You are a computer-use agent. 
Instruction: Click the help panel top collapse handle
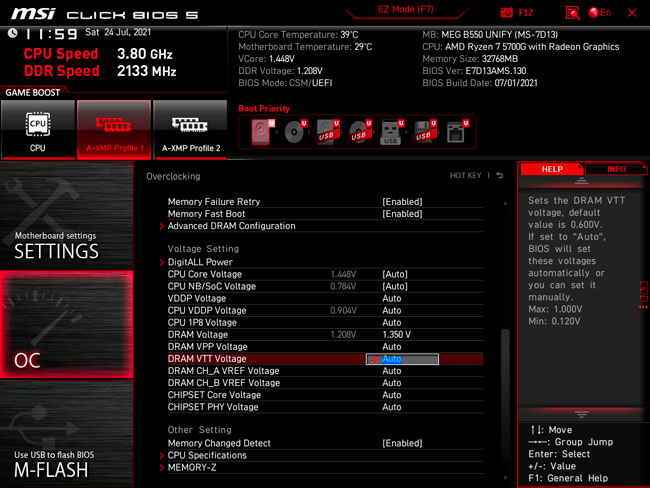click(581, 181)
